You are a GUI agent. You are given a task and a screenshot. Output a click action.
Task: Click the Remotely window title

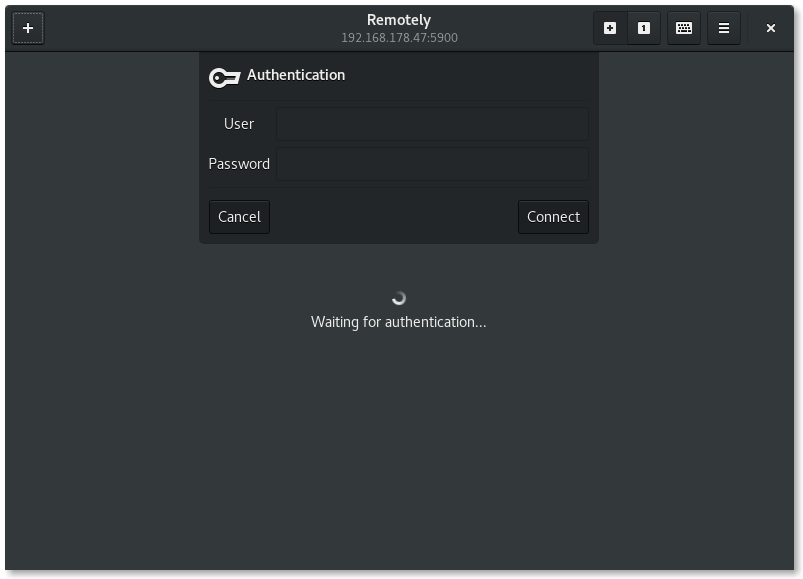[x=399, y=20]
